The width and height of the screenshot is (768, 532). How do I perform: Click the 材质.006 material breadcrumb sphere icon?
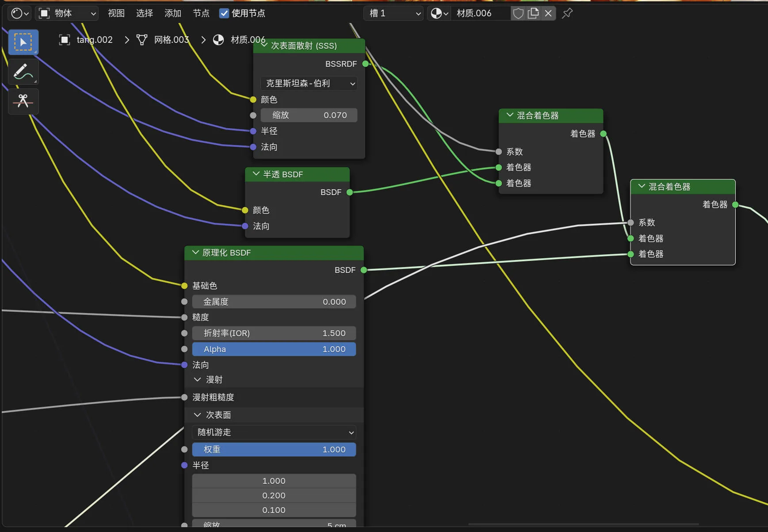[x=218, y=40]
